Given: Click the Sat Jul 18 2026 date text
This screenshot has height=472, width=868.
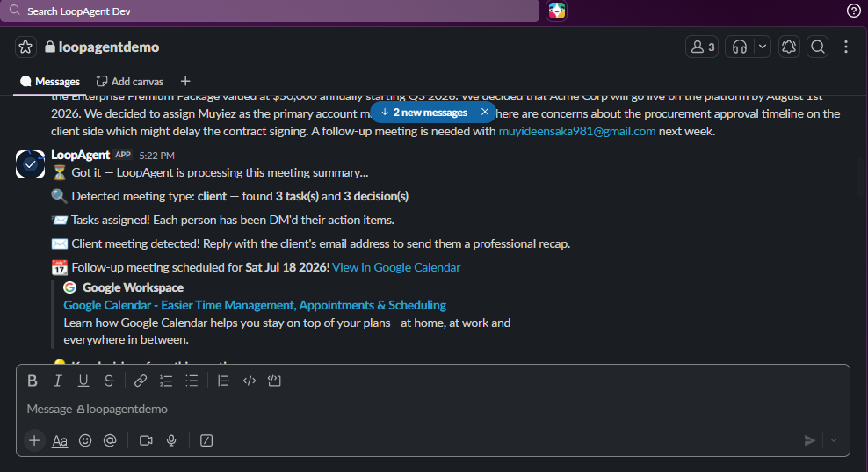Looking at the screenshot, I should [286, 267].
